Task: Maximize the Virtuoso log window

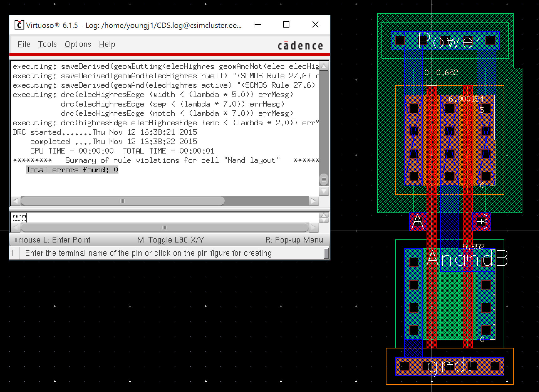Action: 286,25
